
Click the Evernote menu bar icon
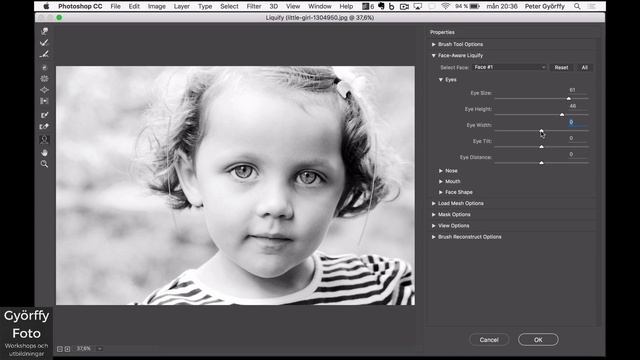(x=381, y=6)
